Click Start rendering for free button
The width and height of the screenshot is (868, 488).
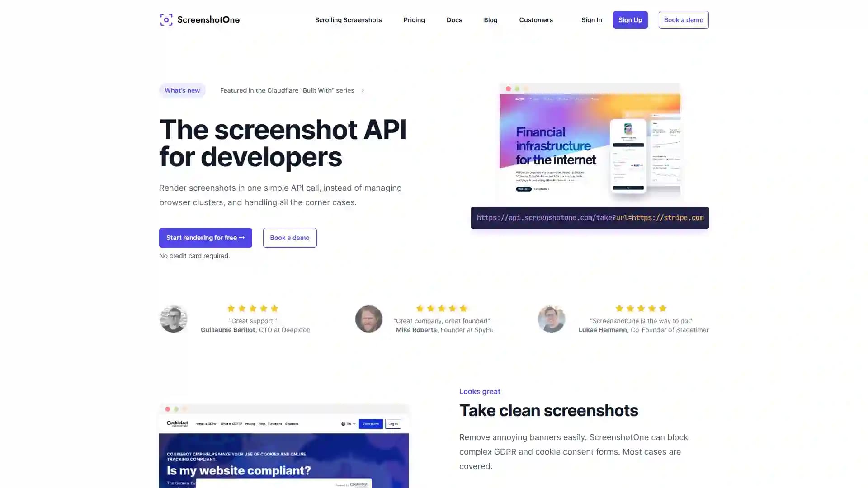[206, 237]
